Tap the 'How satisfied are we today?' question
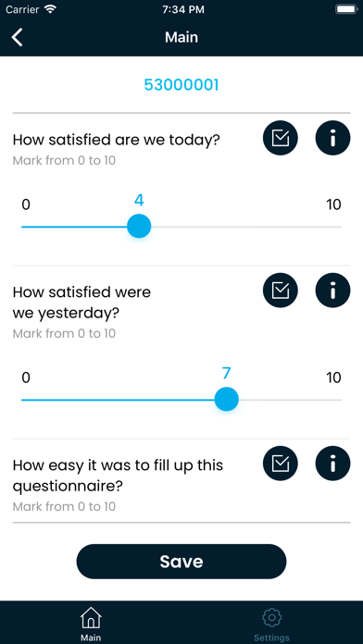 [117, 140]
